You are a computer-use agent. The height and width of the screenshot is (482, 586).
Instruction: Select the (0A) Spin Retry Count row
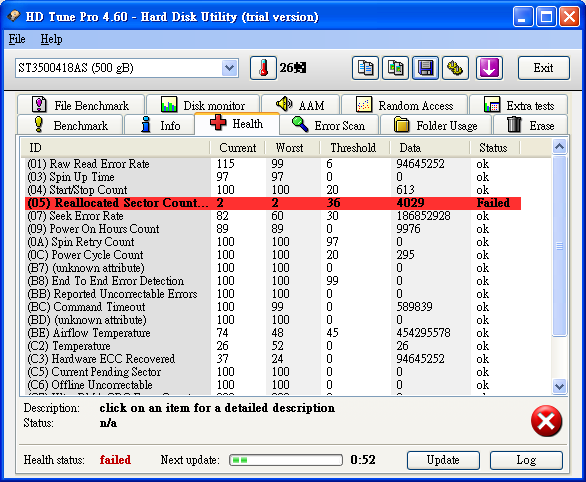pos(273,242)
